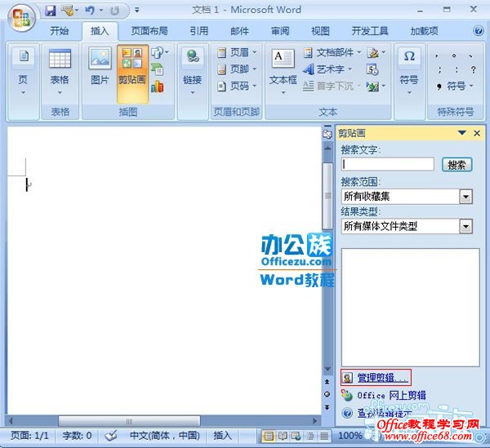Switch to the 视图 tab
The image size is (490, 448).
(320, 31)
